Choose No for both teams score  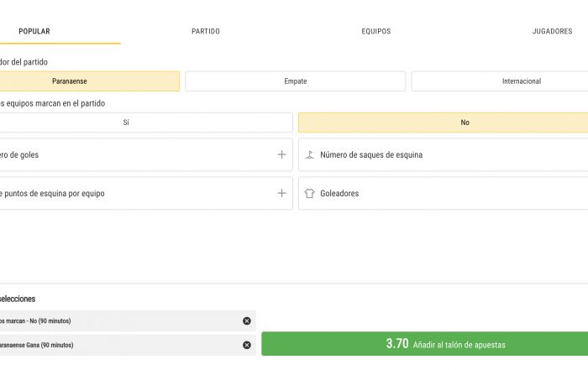(x=444, y=122)
